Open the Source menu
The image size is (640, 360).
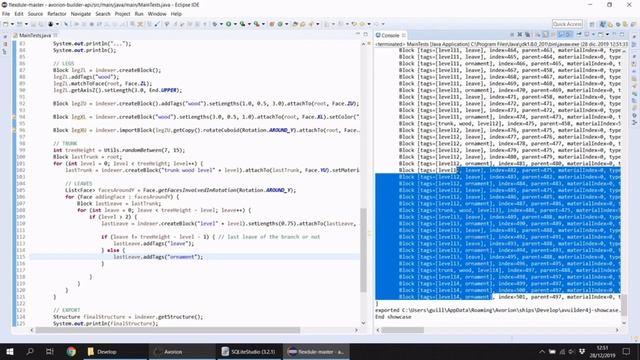35,14
